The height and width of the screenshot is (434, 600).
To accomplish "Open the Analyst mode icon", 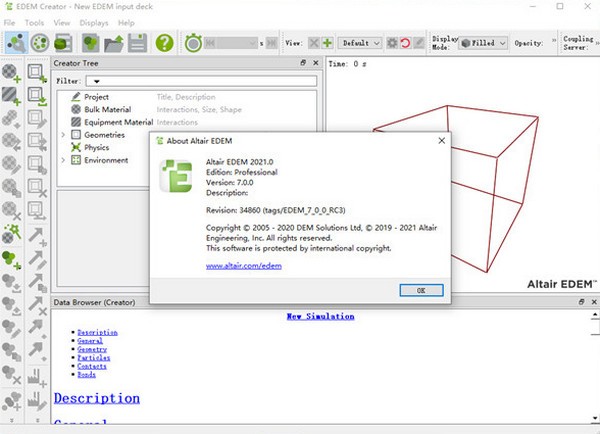I will click(x=64, y=43).
